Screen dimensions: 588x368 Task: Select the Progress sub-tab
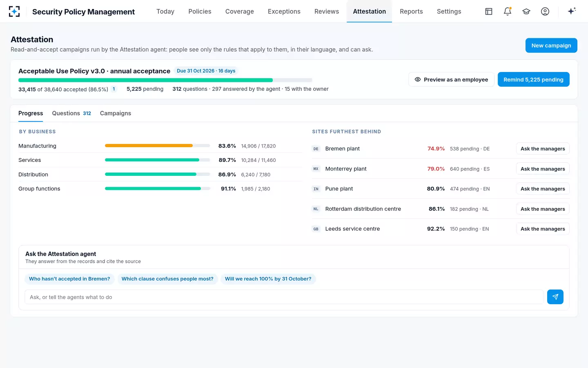pyautogui.click(x=31, y=113)
